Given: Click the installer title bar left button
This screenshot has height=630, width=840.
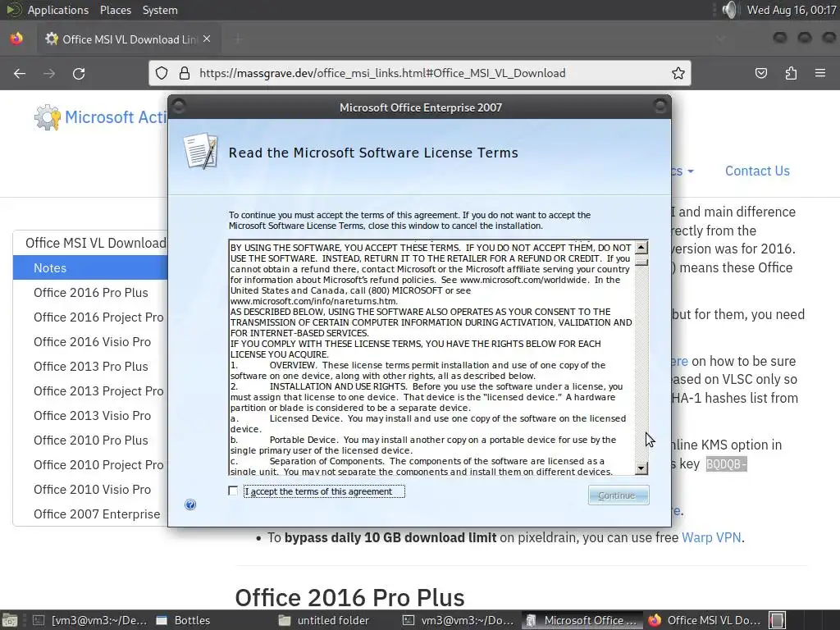Looking at the screenshot, I should [x=178, y=107].
